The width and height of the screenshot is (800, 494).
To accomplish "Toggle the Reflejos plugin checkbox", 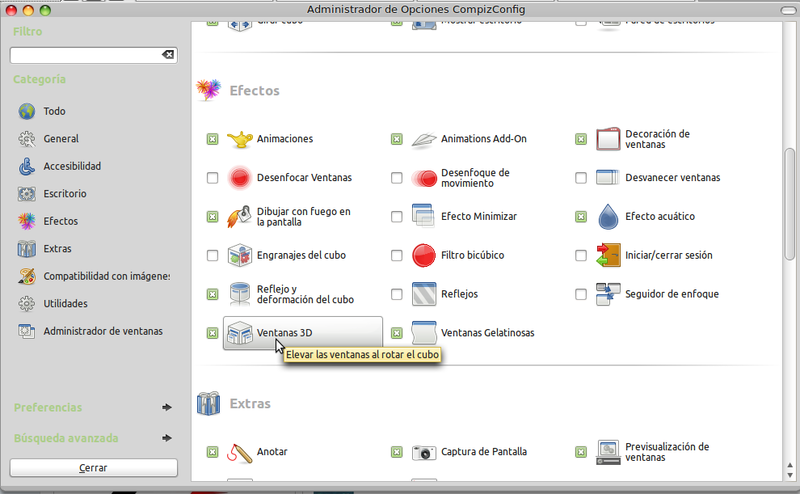I will point(397,295).
